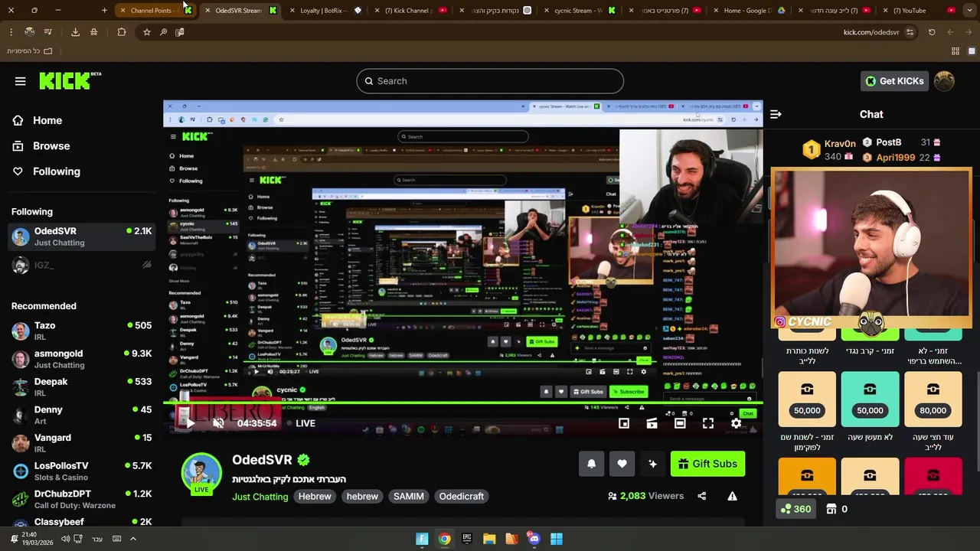The image size is (980, 551).
Task: Open the browser downloads icon
Action: (x=75, y=32)
